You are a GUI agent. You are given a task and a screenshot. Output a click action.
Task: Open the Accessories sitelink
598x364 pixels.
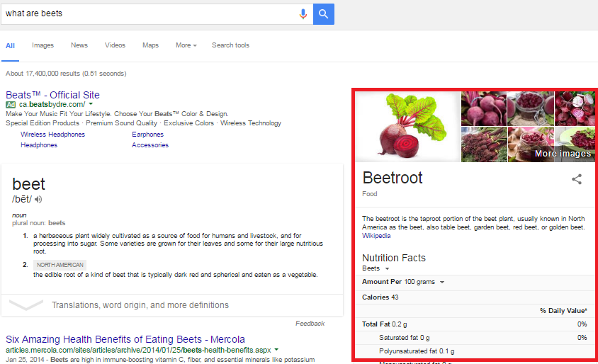pos(150,145)
